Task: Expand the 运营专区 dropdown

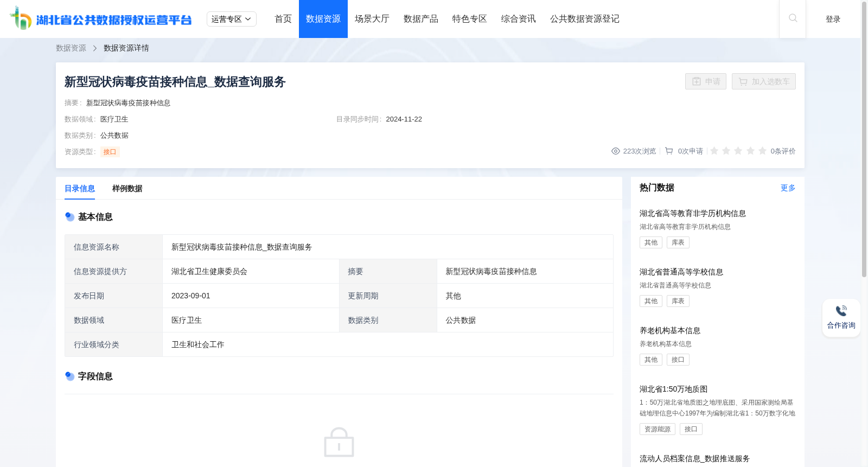Action: [x=232, y=19]
